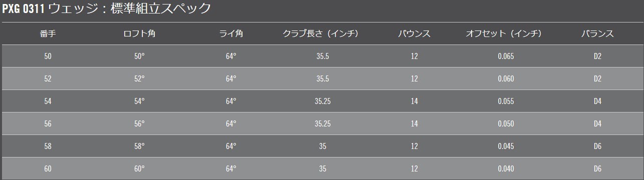644x180 pixels.
Task: Select the D2 balance cell in row 52
Action: point(597,79)
